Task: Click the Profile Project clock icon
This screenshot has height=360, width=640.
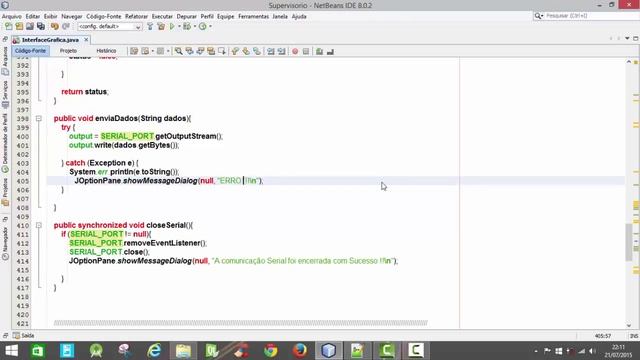Action: pyautogui.click(x=202, y=27)
